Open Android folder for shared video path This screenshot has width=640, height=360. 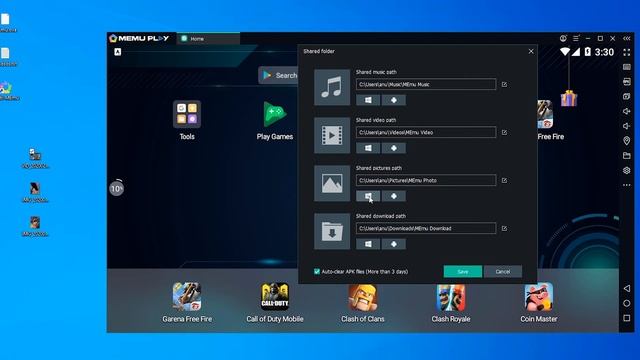(x=393, y=148)
